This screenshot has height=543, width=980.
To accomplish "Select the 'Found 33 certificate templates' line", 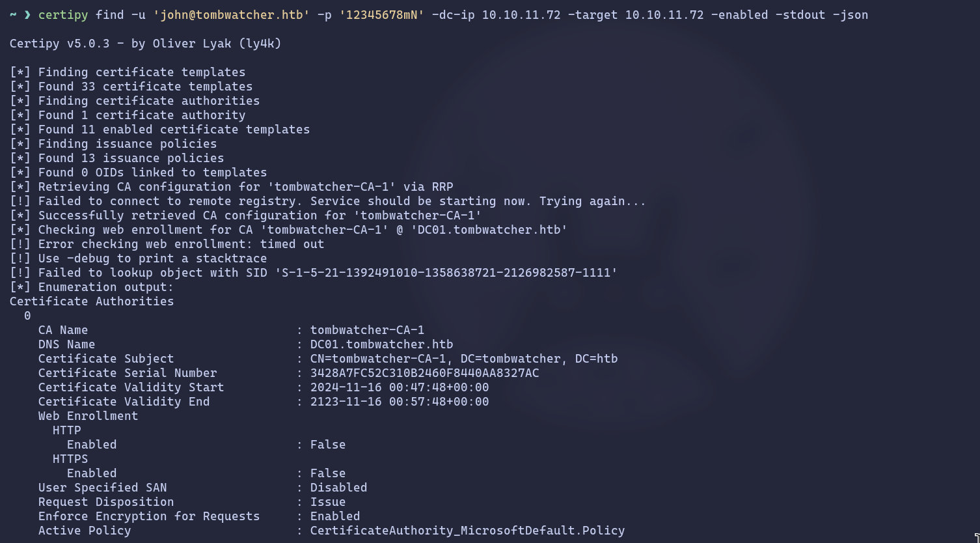I will (145, 87).
